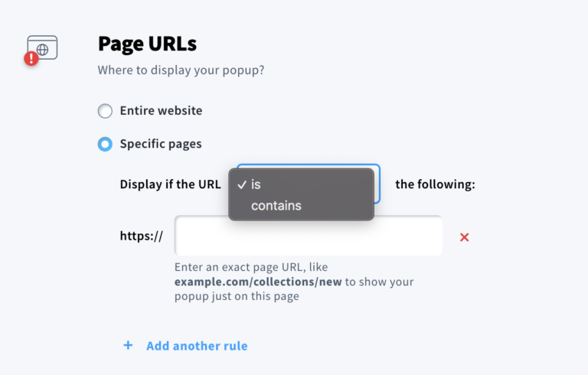The height and width of the screenshot is (375, 588).
Task: Click the URL condition dropdown box edge
Action: coord(377,184)
